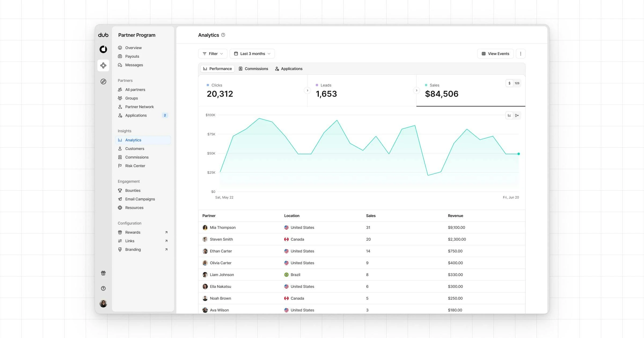Open Messages in the sidebar

click(143, 65)
